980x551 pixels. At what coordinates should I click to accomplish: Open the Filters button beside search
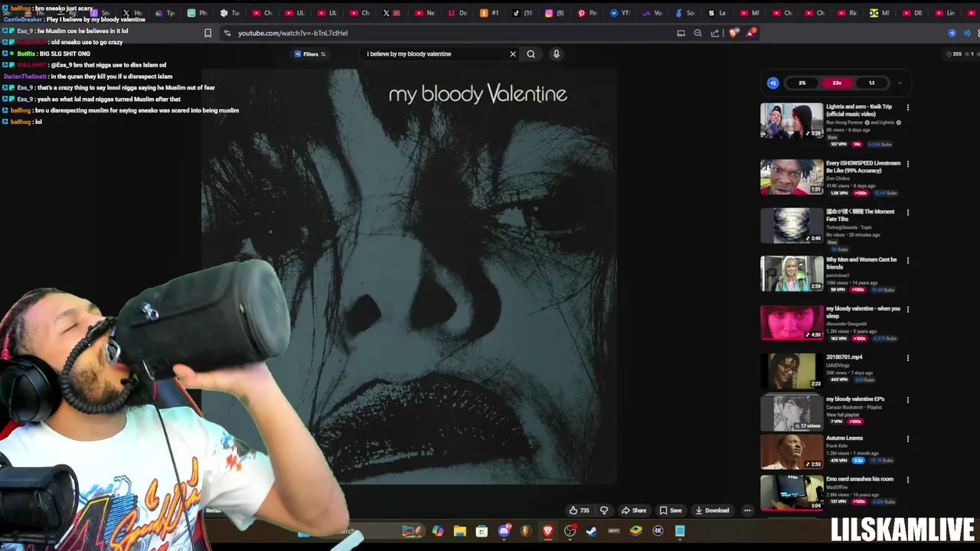tap(310, 54)
